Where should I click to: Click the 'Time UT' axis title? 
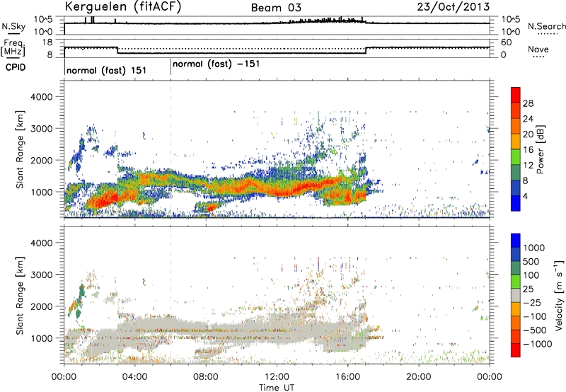coord(277,388)
